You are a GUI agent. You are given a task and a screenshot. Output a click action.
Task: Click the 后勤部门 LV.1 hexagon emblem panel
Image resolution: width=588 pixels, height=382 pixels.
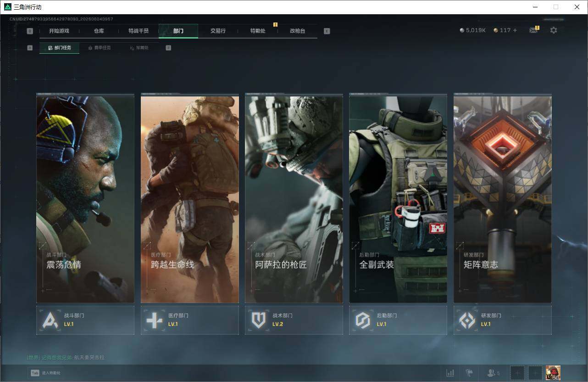pyautogui.click(x=398, y=320)
